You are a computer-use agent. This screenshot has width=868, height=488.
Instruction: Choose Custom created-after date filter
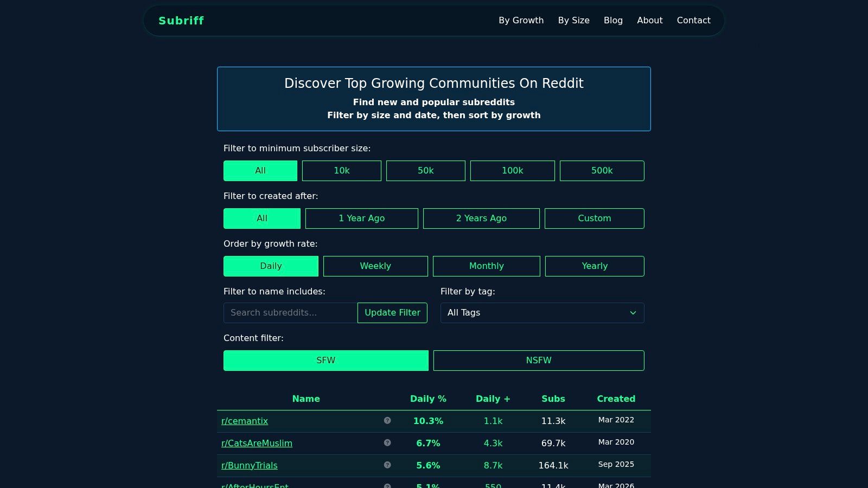click(x=595, y=219)
